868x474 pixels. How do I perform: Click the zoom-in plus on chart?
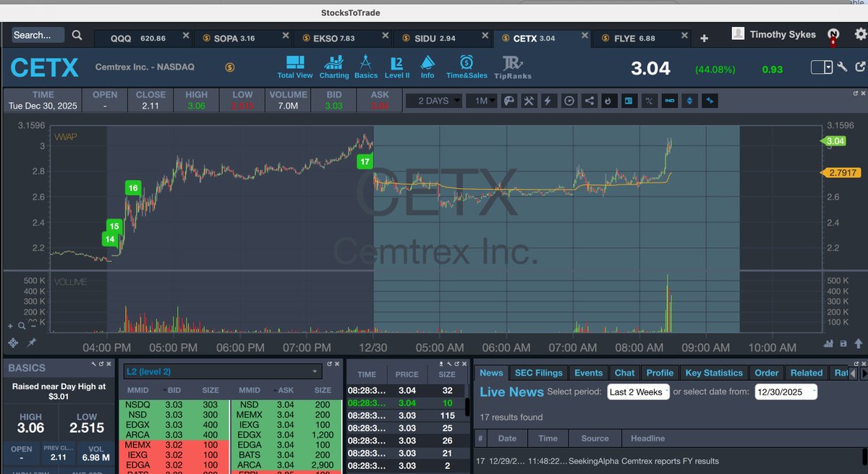(x=11, y=327)
